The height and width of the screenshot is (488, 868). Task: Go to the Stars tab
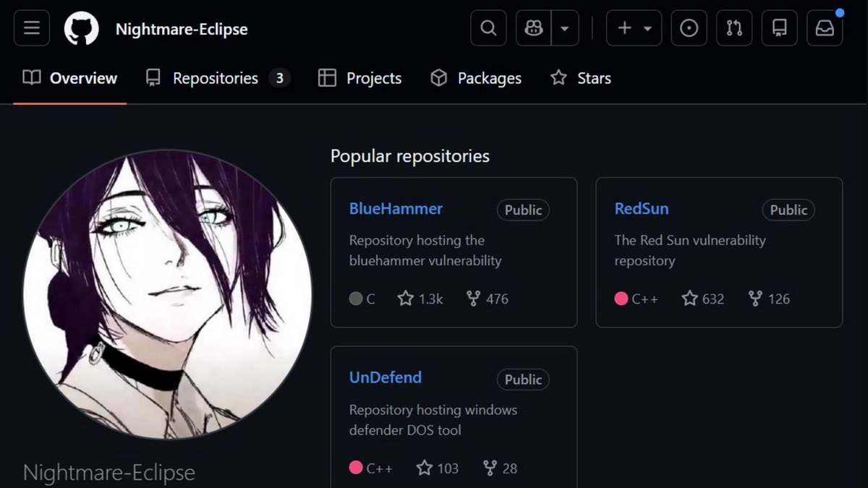(x=581, y=78)
